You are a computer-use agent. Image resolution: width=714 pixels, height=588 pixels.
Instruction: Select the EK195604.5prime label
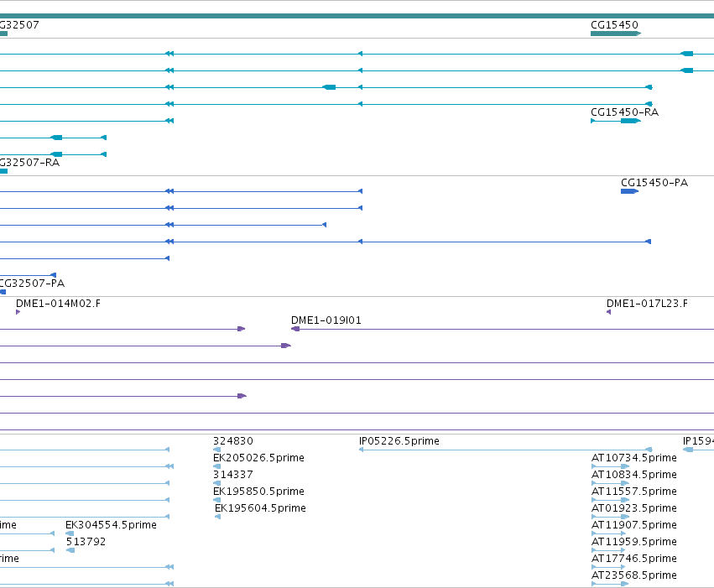click(260, 508)
